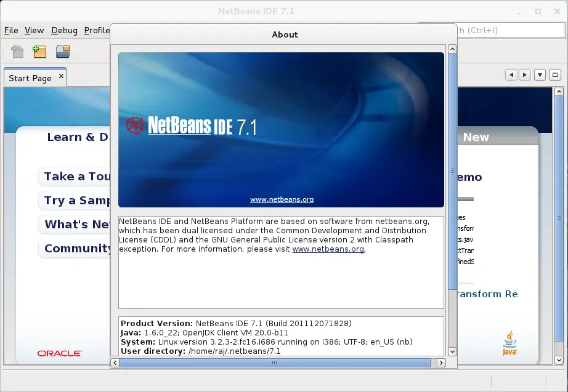Image resolution: width=568 pixels, height=392 pixels.
Task: Click the Community button
Action: click(74, 248)
